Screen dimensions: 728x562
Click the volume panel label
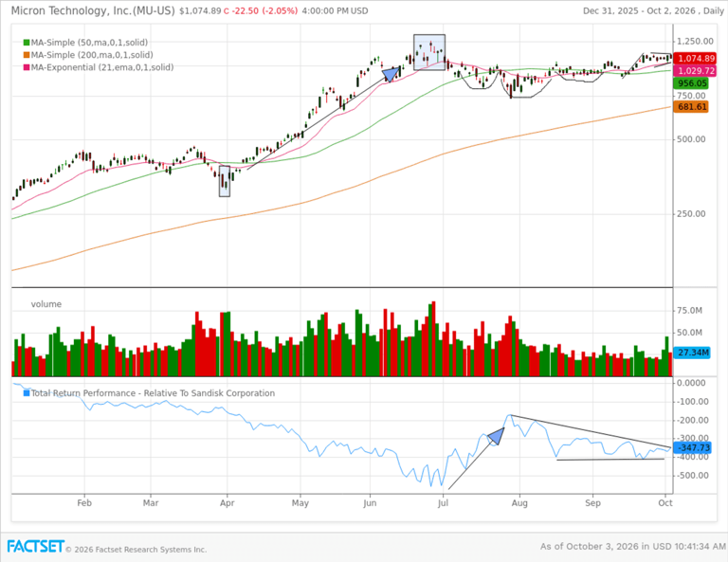click(45, 304)
